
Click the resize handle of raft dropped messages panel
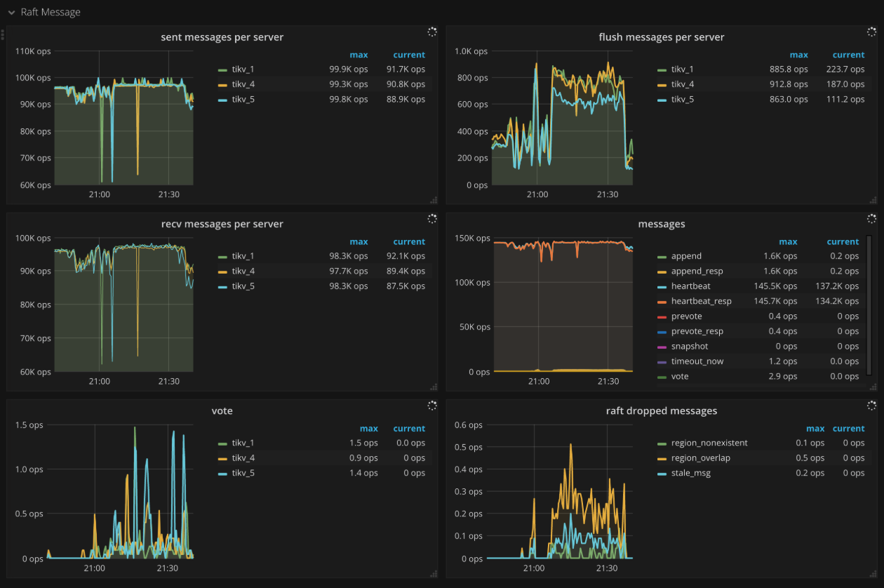coord(873,573)
